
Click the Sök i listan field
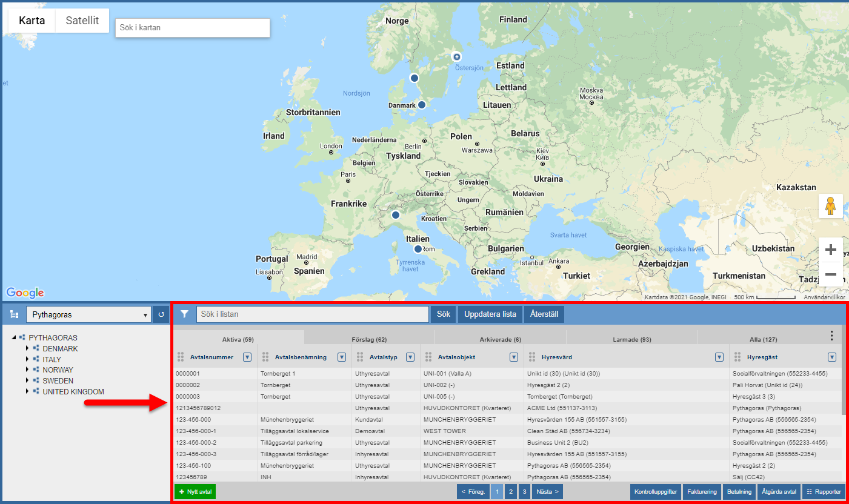tap(312, 314)
